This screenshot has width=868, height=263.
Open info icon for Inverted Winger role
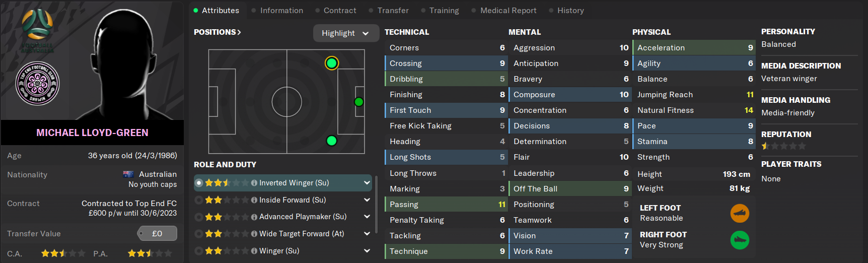254,183
